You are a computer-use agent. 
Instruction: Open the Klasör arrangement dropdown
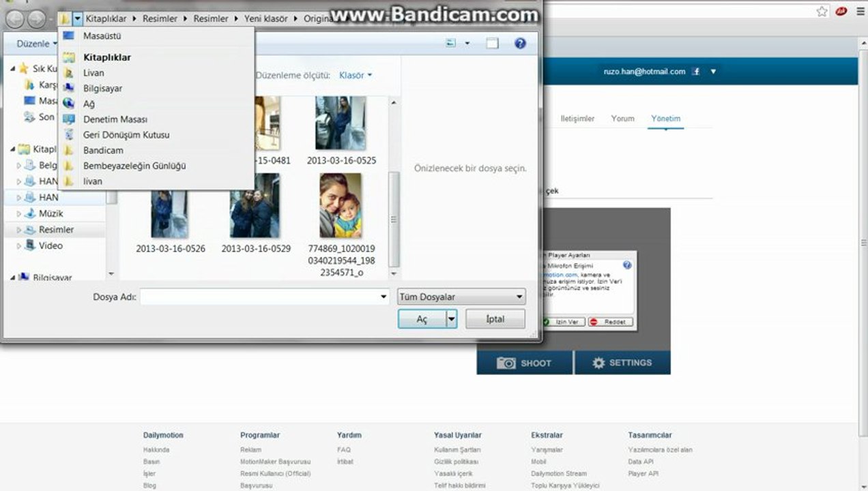tap(356, 75)
